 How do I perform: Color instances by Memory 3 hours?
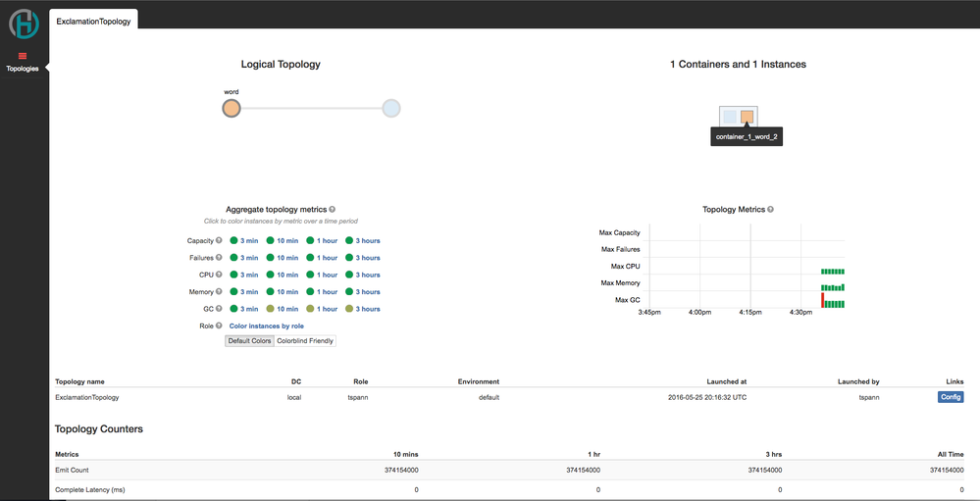[x=363, y=292]
